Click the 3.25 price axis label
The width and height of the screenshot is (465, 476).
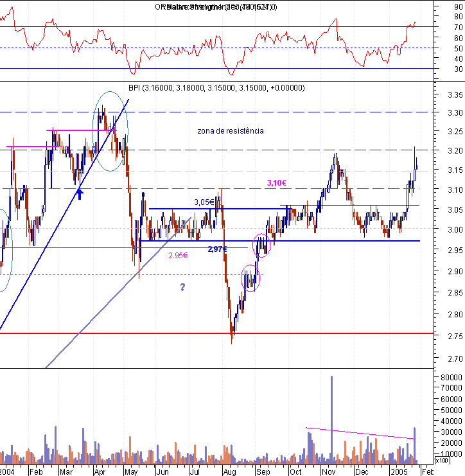[455, 132]
